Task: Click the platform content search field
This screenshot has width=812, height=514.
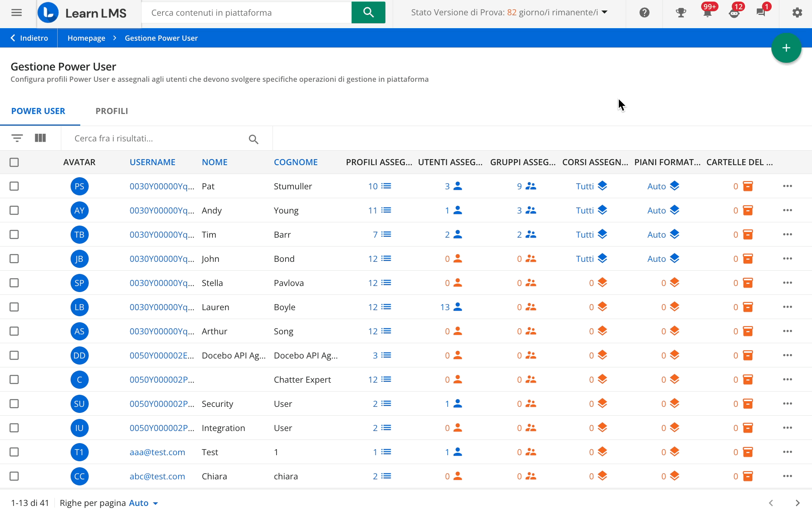Action: pos(247,12)
